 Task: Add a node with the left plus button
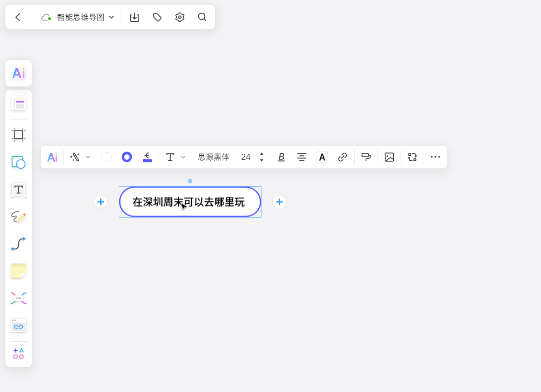pyautogui.click(x=101, y=202)
